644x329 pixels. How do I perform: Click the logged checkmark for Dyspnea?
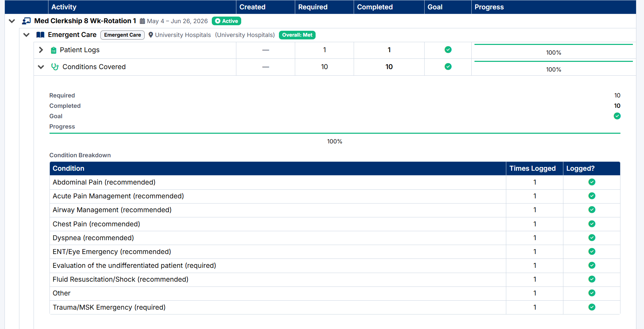[x=592, y=238]
